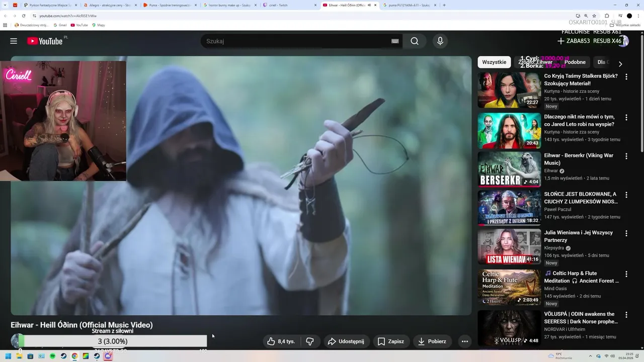
Task: Open the Chrome apps grid icon
Action: pos(5,25)
